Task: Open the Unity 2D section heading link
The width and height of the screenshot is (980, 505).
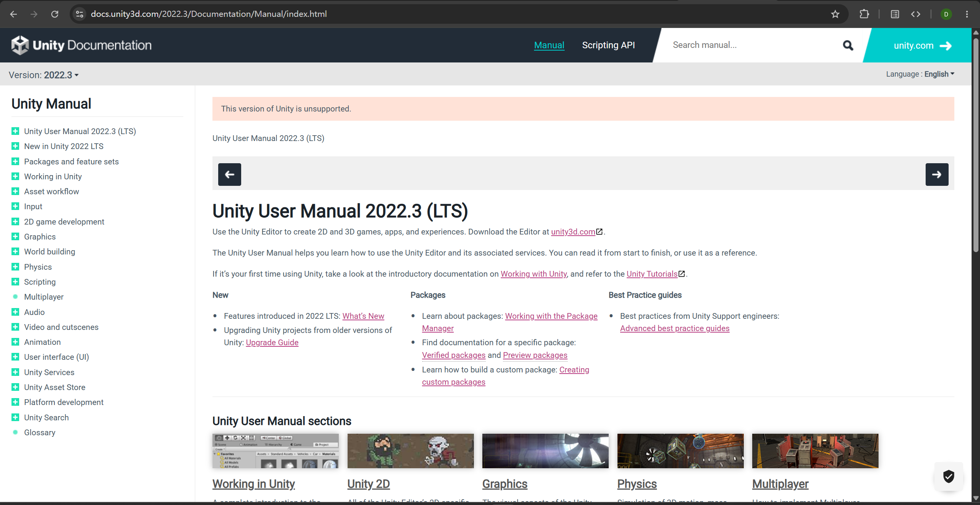Action: point(368,484)
